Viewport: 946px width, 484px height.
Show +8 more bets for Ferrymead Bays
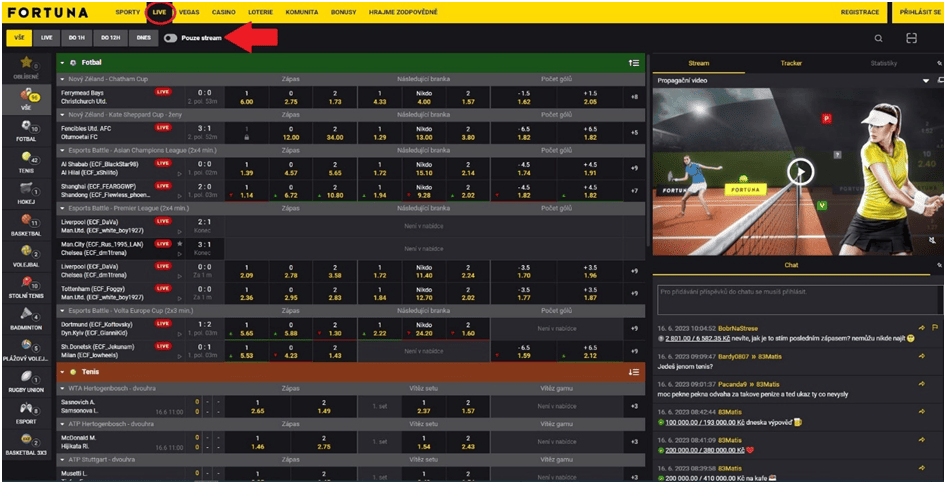634,98
